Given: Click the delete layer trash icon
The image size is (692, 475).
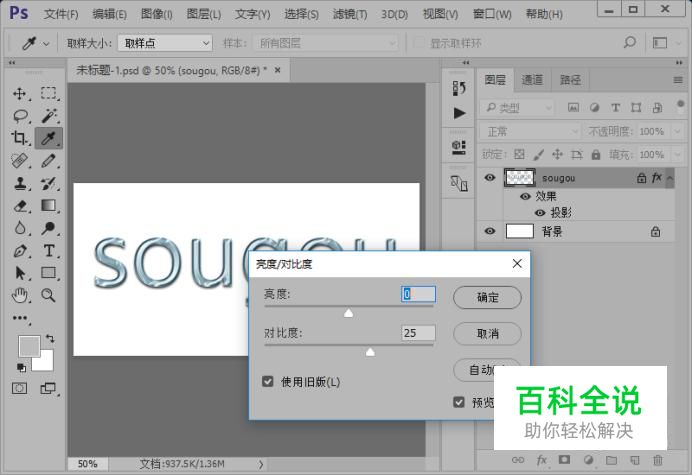Looking at the screenshot, I should point(658,460).
